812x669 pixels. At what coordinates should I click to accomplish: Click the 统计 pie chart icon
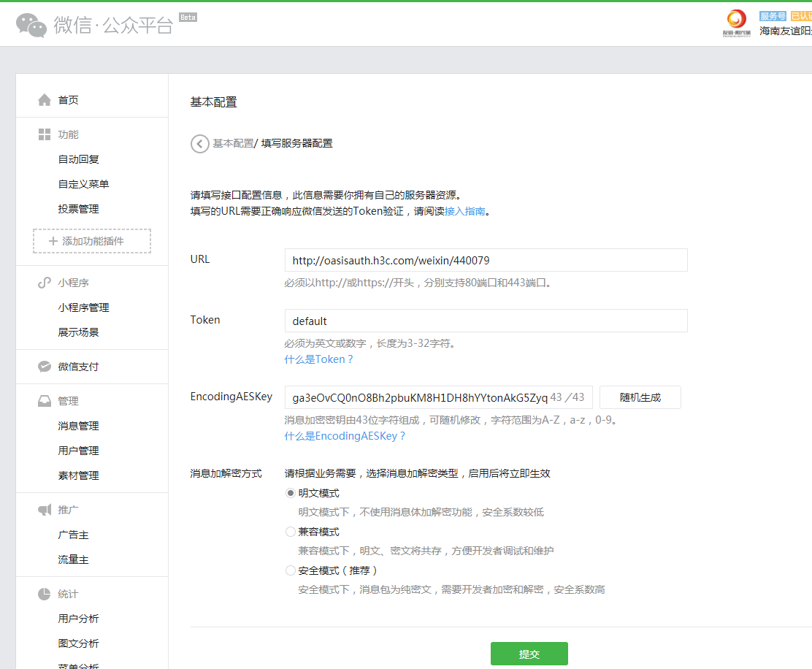(x=43, y=593)
